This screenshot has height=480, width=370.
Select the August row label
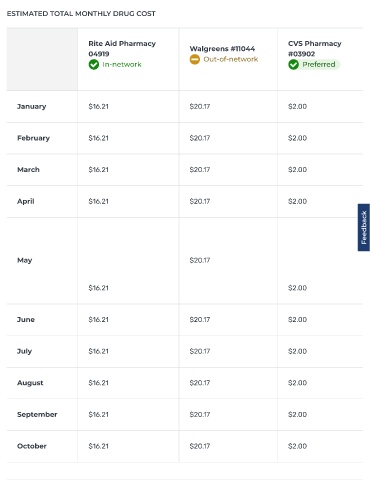tap(30, 383)
